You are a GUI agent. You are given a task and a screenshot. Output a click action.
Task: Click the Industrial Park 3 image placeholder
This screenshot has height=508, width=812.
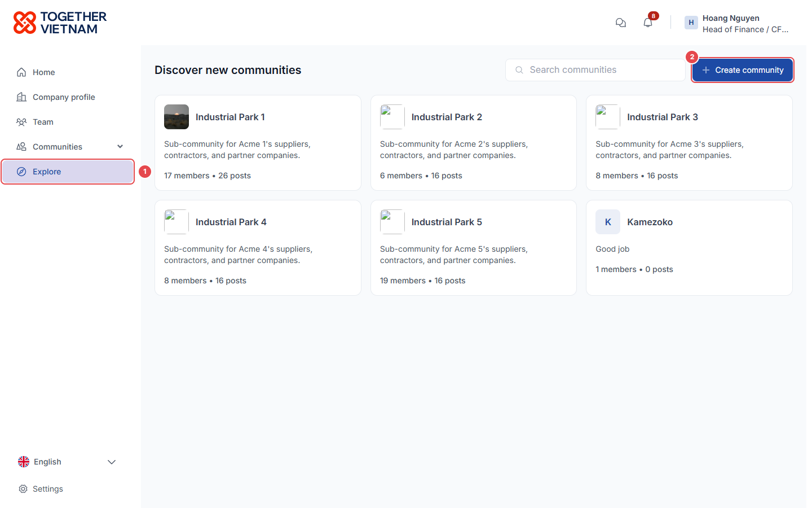pyautogui.click(x=608, y=117)
